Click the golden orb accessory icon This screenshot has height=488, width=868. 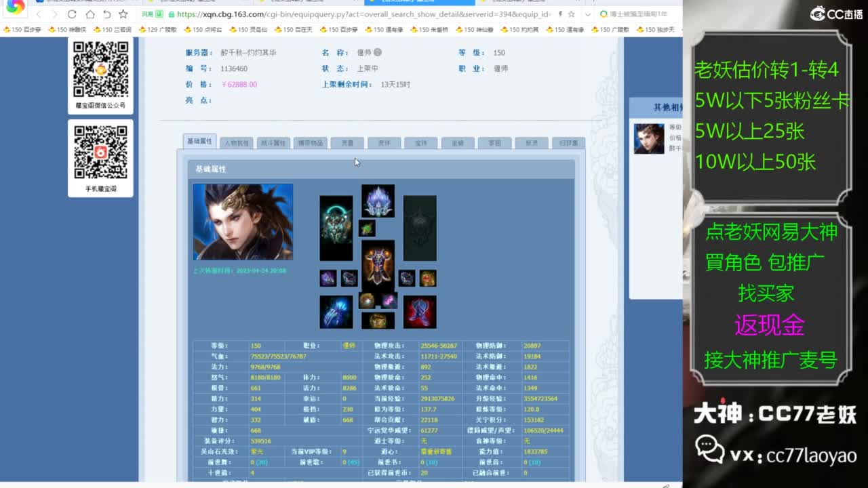click(367, 301)
